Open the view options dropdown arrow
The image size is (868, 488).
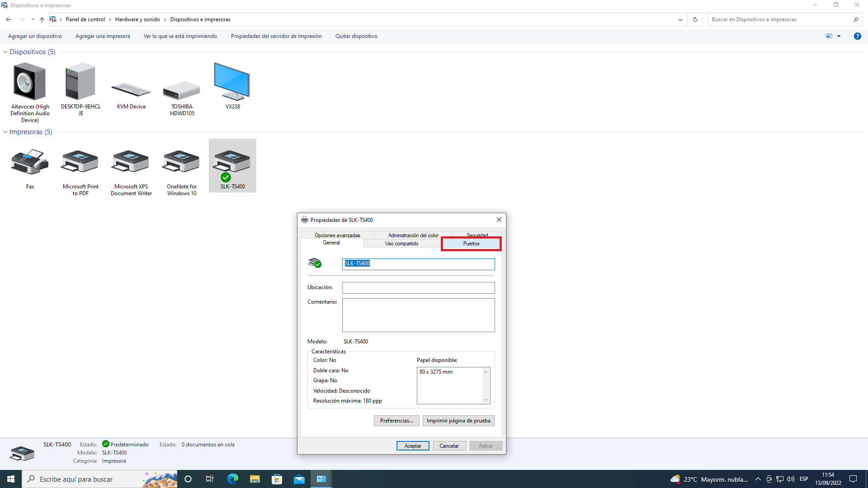pos(839,36)
